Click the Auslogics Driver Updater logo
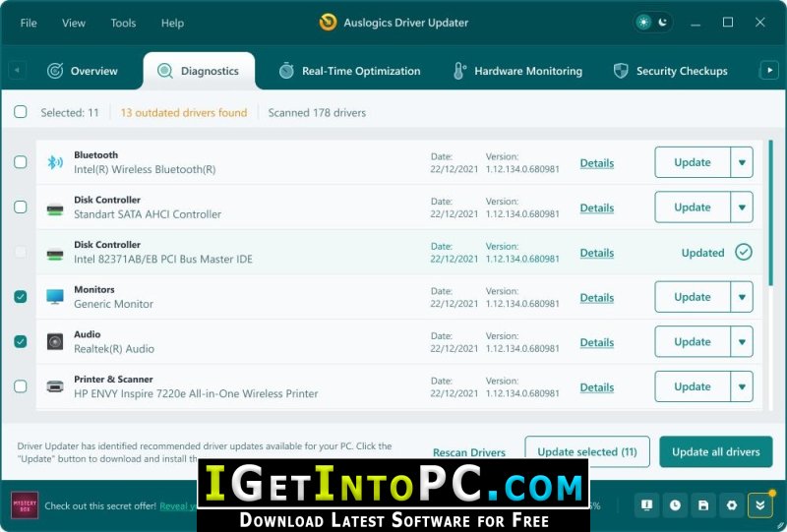787x532 pixels. [328, 22]
